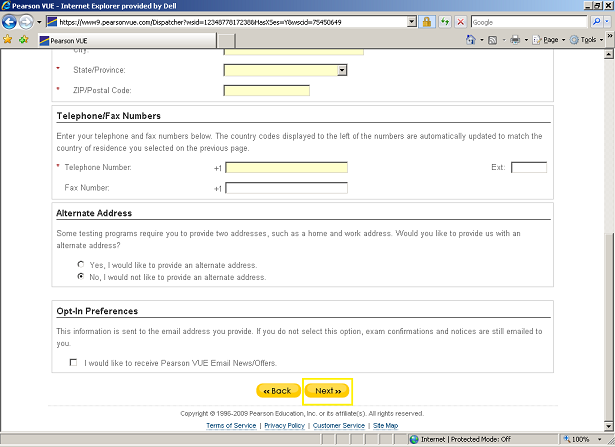
Task: Open the Privacy Policy link
Action: (283, 425)
